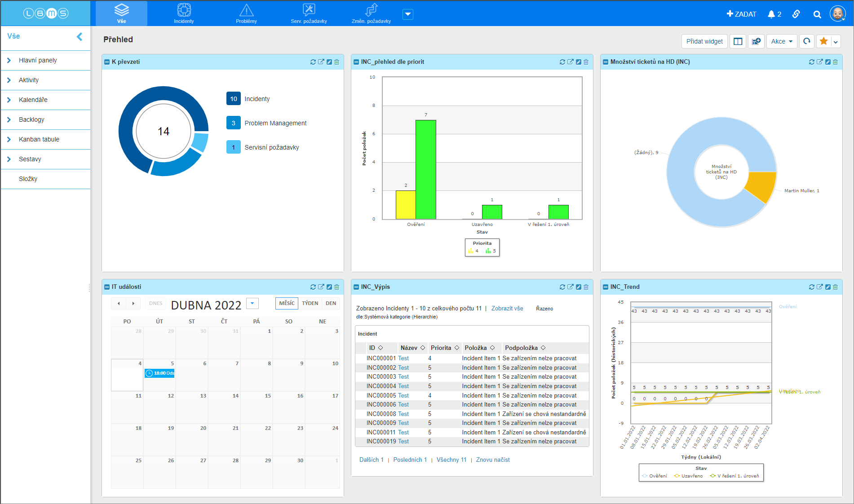Refresh INC_přehled dle priorit widget
Screen dimensions: 854x504
pyautogui.click(x=562, y=62)
